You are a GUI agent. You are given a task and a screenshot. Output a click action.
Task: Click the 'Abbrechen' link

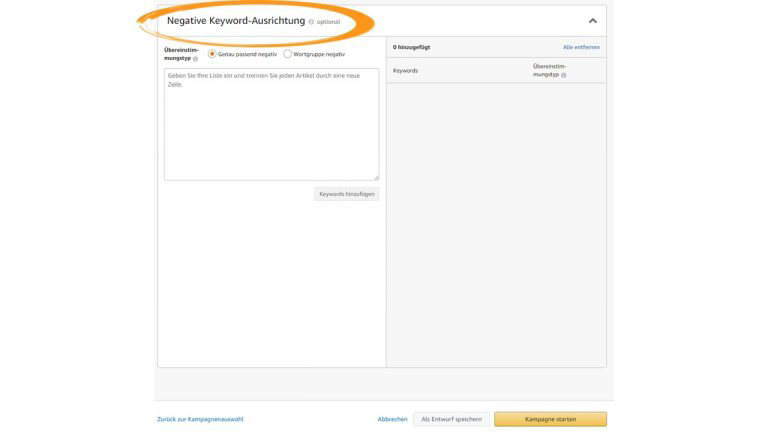392,419
